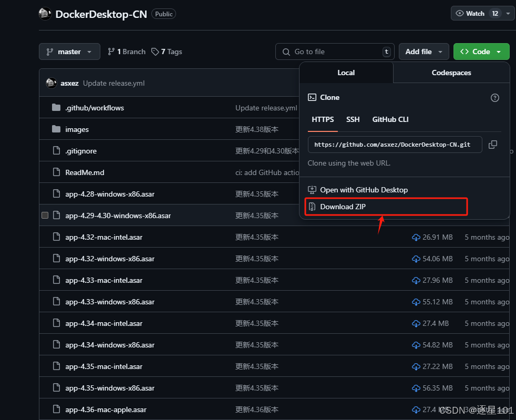This screenshot has width=516, height=420.
Task: Open app-4.29-4.30-windows-x86.asar file
Action: click(x=118, y=216)
